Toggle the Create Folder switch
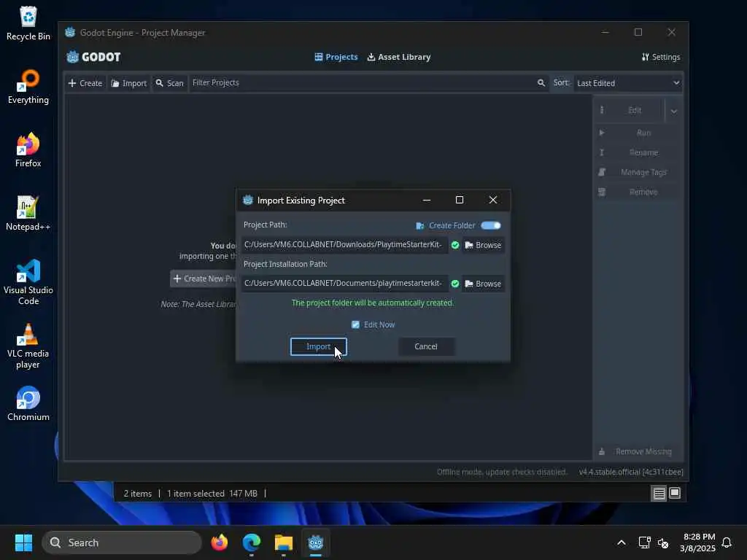Screen dimensions: 747x560 pos(491,225)
